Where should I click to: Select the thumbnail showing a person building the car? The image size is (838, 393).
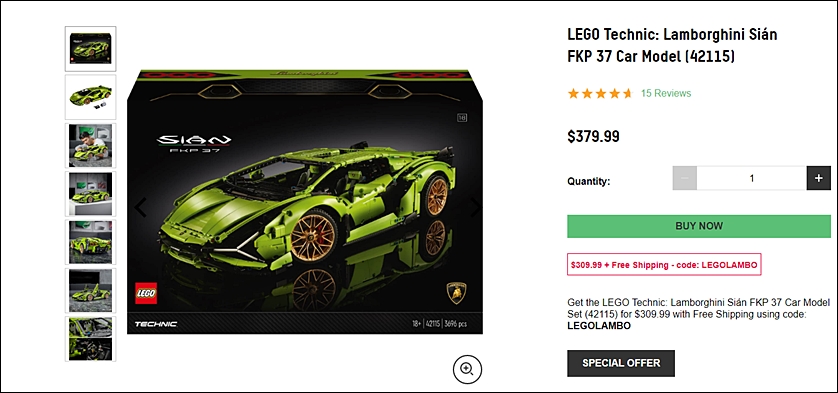[90, 145]
